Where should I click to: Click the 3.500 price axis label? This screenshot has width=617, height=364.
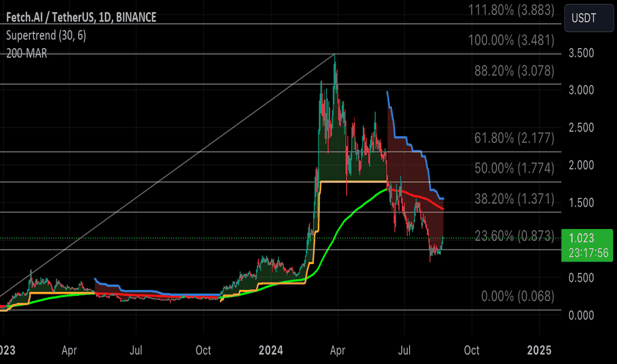point(581,53)
